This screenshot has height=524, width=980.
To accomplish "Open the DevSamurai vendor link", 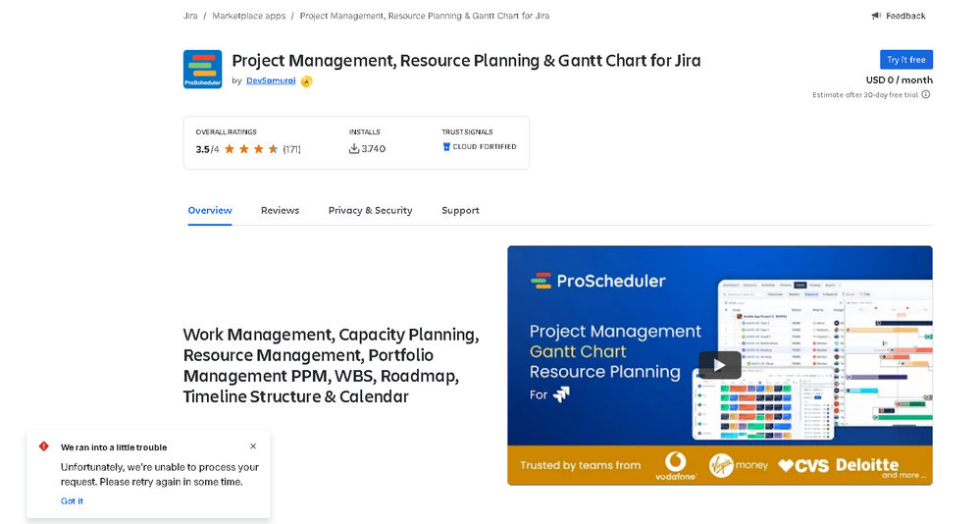I will point(271,80).
